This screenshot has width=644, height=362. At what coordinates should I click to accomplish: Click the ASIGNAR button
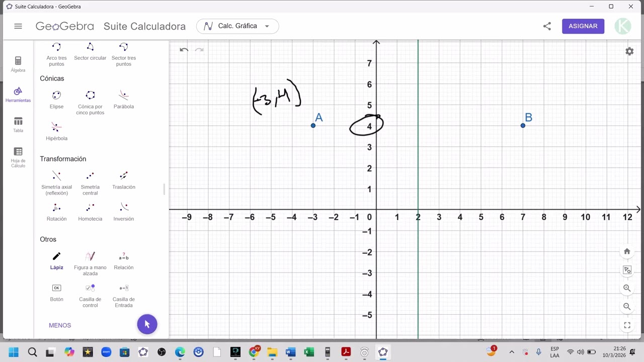click(583, 26)
